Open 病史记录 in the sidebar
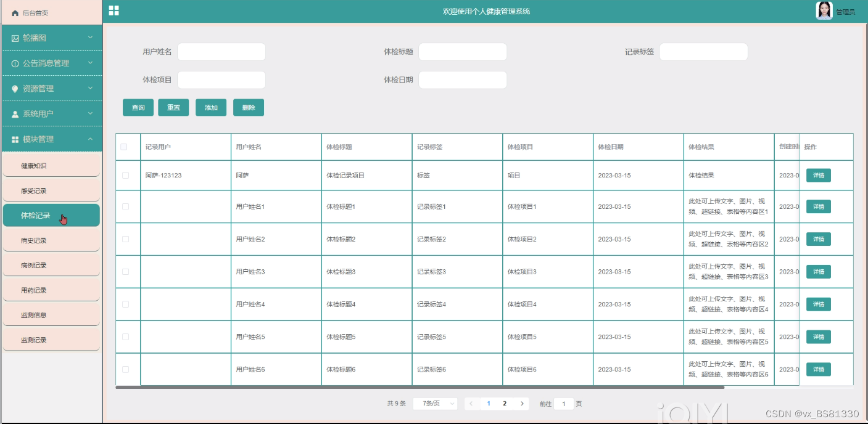 click(x=51, y=240)
